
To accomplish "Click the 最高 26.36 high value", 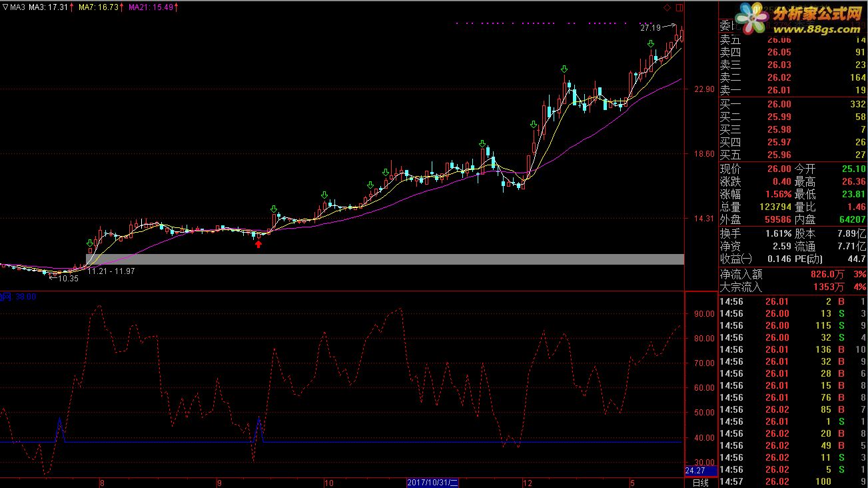I will click(853, 182).
